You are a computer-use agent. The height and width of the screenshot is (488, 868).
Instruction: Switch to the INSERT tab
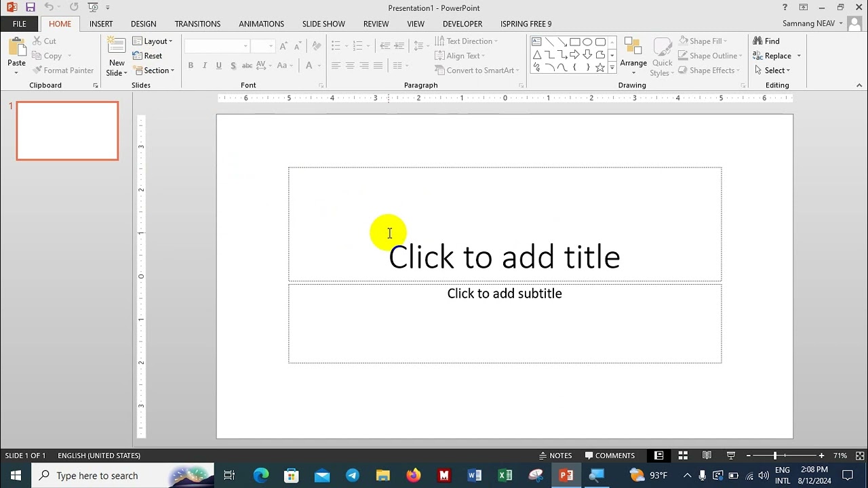click(101, 24)
